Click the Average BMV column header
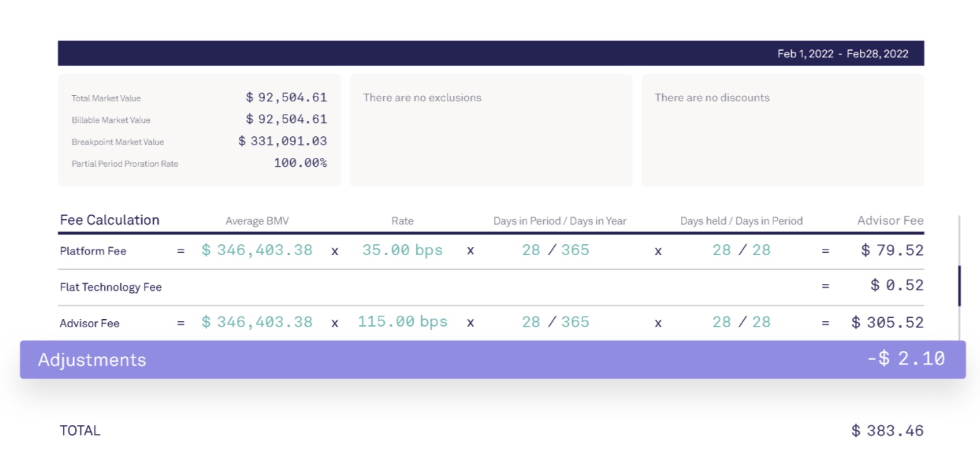This screenshot has width=980, height=475. point(256,221)
